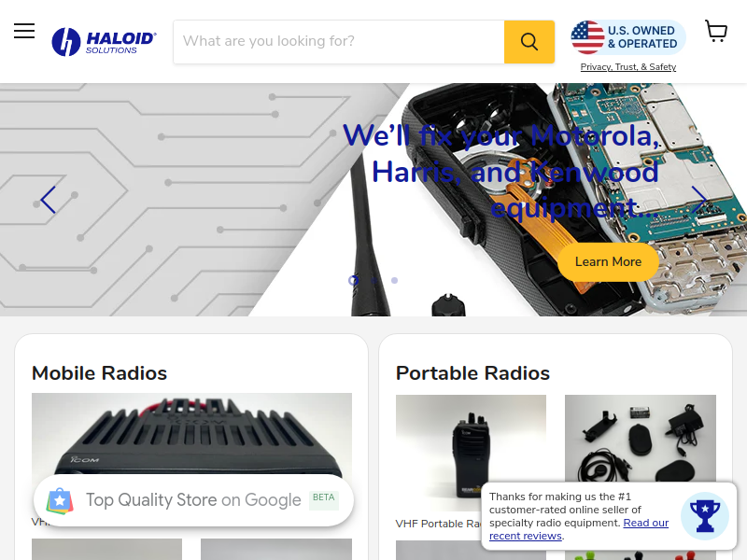Open the Read our recent reviews link
747x560 pixels.
pyautogui.click(x=579, y=529)
